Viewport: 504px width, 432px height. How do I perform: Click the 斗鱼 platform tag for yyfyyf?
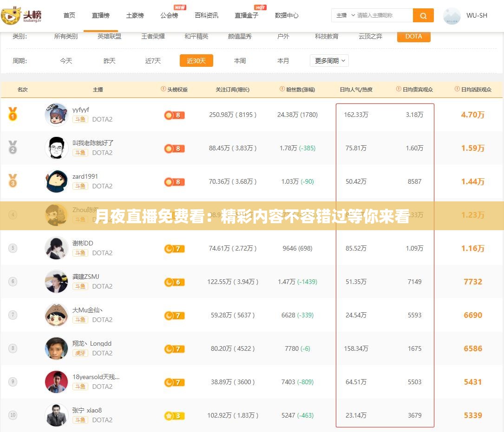pyautogui.click(x=80, y=119)
